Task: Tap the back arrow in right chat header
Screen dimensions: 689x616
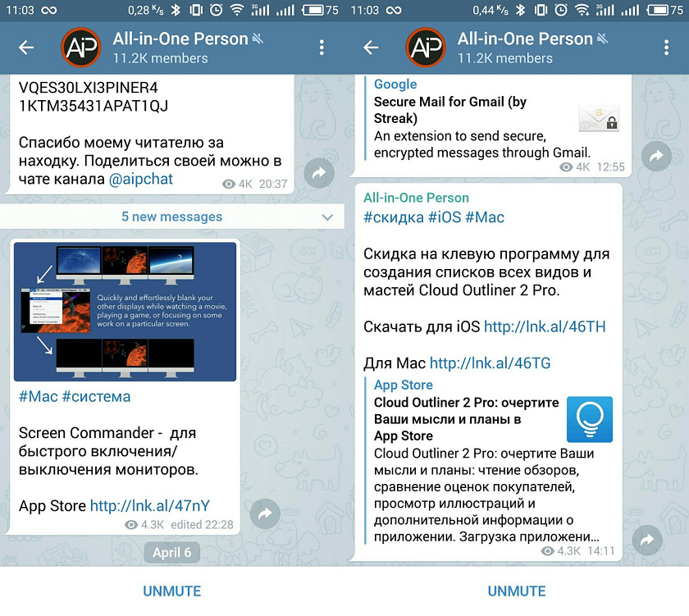Action: point(371,47)
